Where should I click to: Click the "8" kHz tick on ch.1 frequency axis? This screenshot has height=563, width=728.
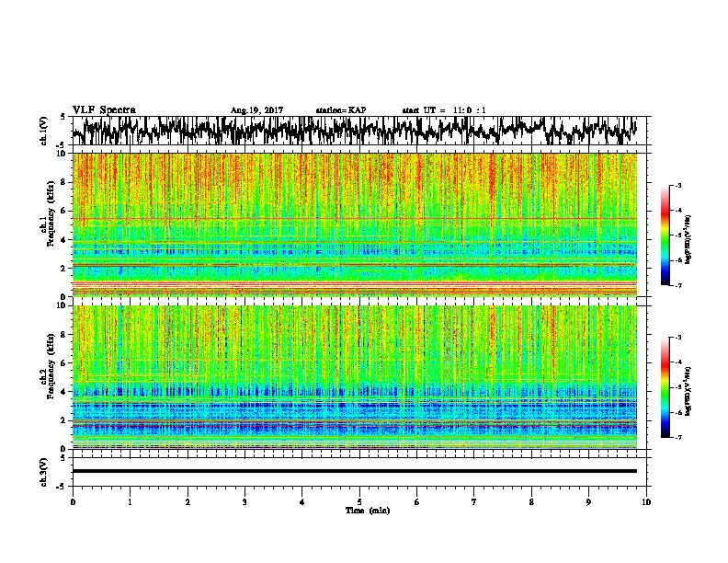coord(64,182)
